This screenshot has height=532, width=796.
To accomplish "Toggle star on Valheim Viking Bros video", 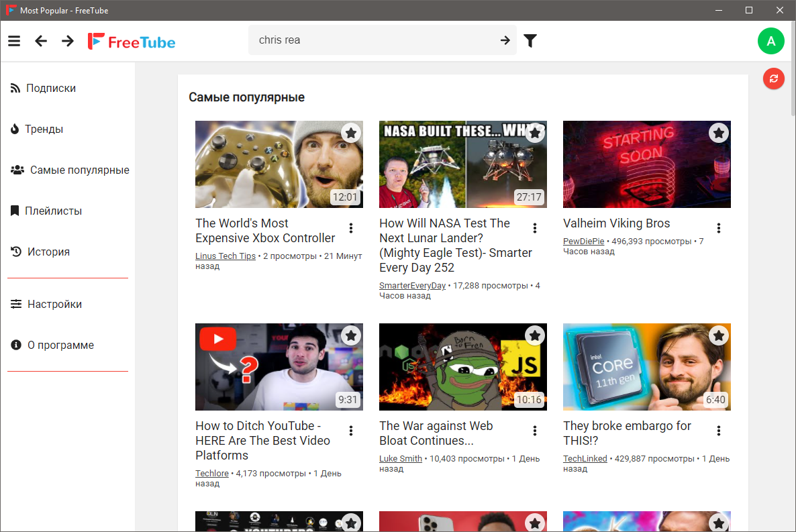I will (x=718, y=133).
